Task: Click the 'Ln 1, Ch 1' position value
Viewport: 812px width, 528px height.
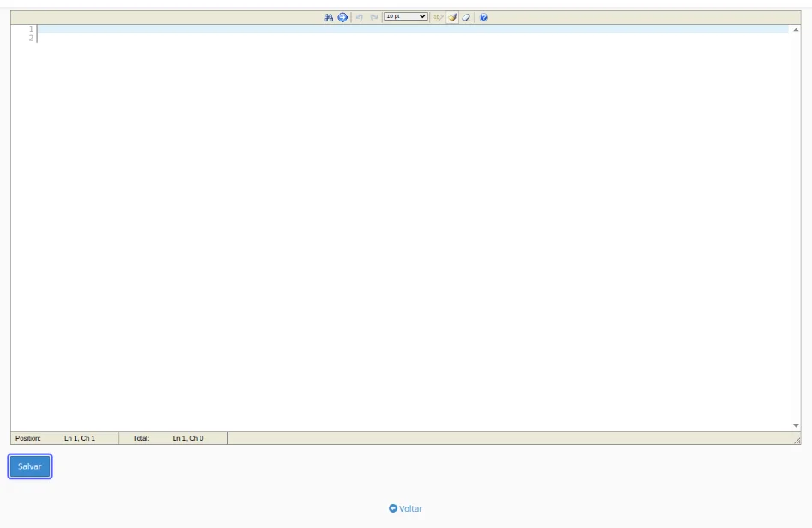Action: (x=80, y=438)
